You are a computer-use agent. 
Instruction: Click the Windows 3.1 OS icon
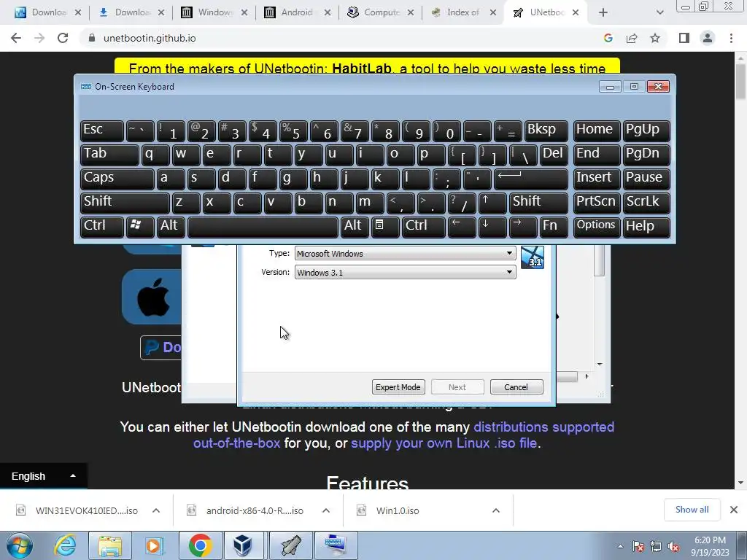point(532,257)
